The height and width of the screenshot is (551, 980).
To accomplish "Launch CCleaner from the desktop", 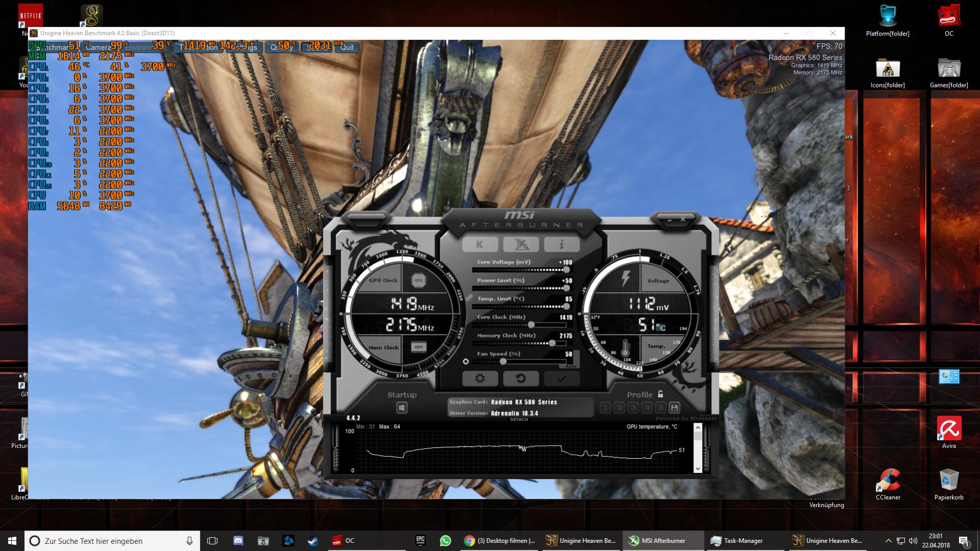I will click(888, 484).
